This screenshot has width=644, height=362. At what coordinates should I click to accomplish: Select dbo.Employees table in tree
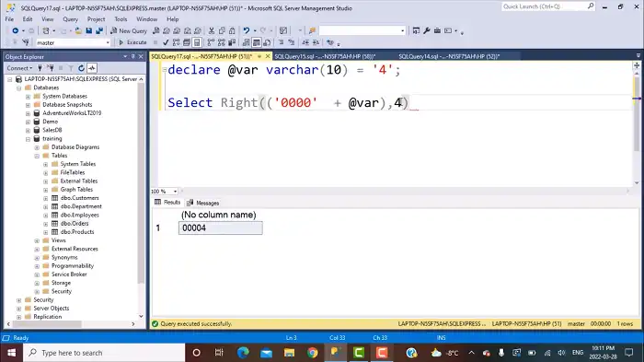(x=80, y=216)
